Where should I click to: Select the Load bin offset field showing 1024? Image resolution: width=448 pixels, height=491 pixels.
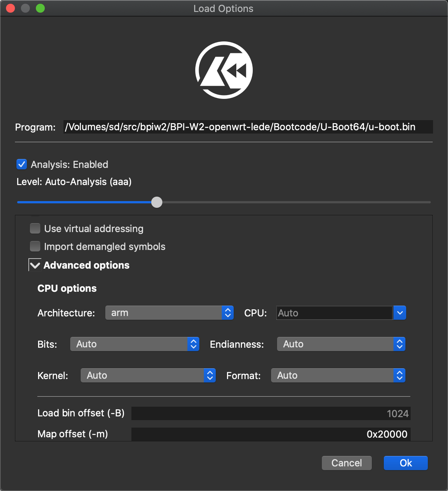(271, 413)
